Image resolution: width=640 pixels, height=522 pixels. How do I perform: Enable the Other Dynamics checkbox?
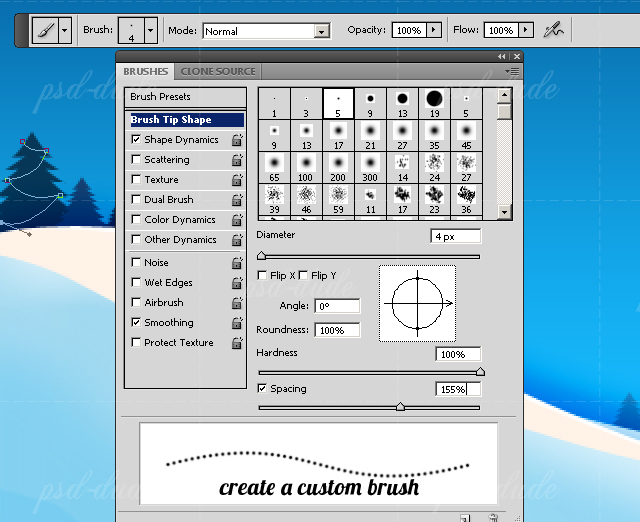(x=136, y=239)
